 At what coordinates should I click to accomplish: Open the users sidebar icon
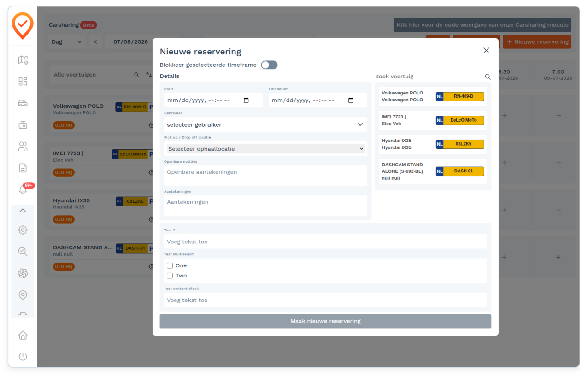[23, 147]
